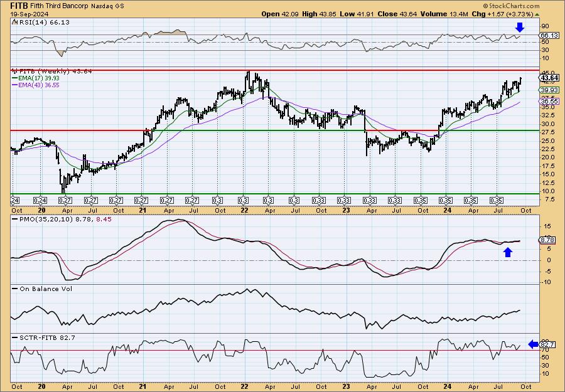This screenshot has height=392, width=565.
Task: Click the 22.5 price axis label
Action: coord(547,149)
